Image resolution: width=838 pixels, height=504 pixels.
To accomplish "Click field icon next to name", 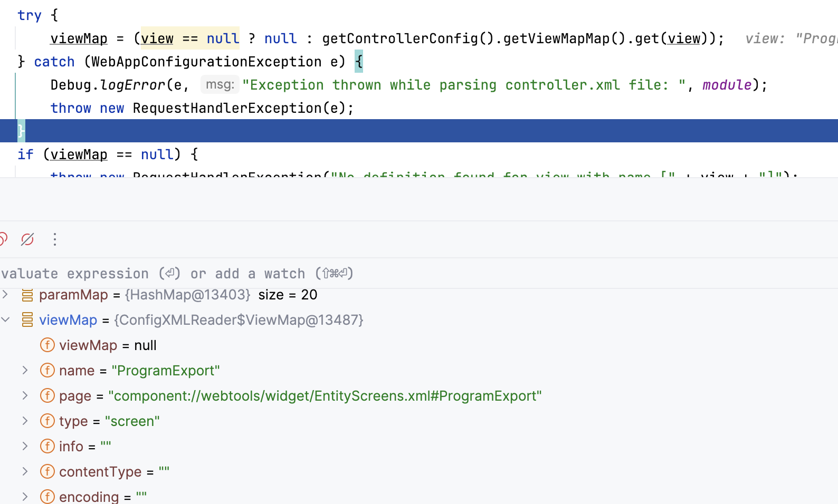I will point(47,370).
